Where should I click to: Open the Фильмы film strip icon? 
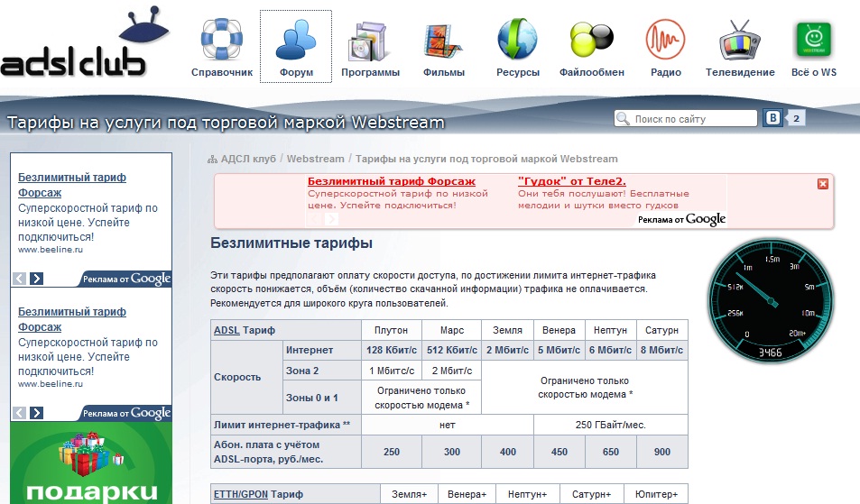point(443,41)
